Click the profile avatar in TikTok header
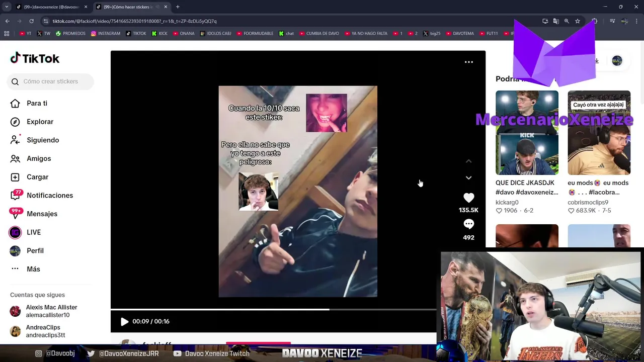The image size is (644, 362). click(x=617, y=61)
